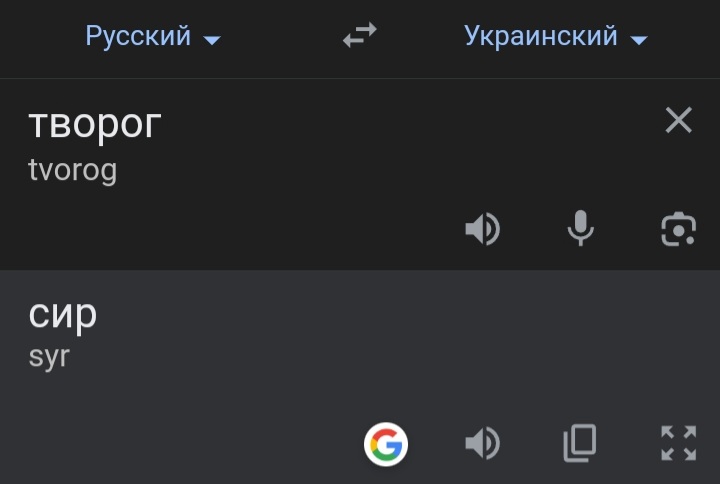This screenshot has height=484, width=720.
Task: Open camera translation
Action: click(678, 229)
